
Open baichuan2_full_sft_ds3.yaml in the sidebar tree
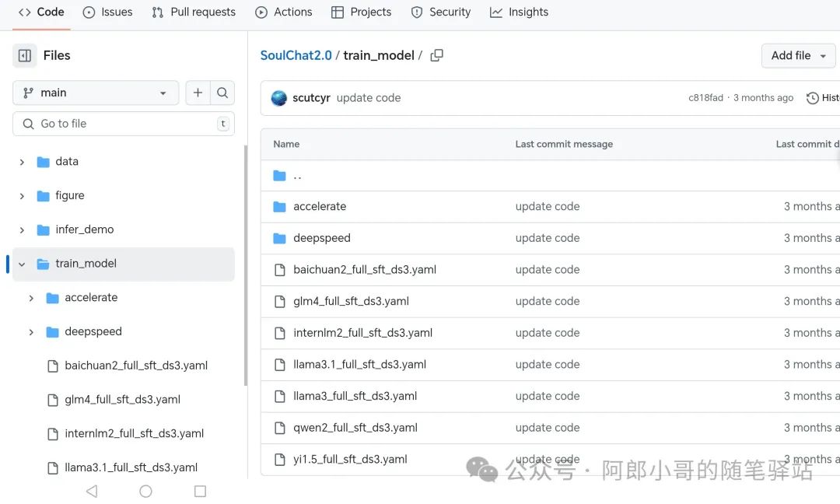pyautogui.click(x=136, y=366)
